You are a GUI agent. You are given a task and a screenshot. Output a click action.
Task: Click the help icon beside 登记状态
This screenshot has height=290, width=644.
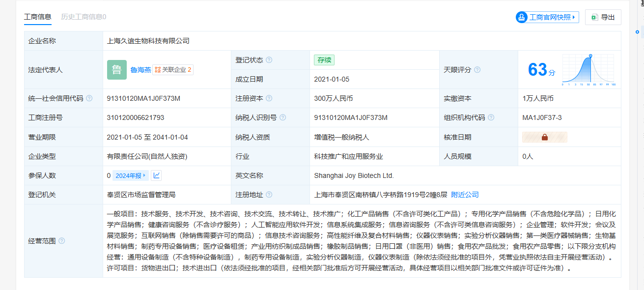coord(269,60)
